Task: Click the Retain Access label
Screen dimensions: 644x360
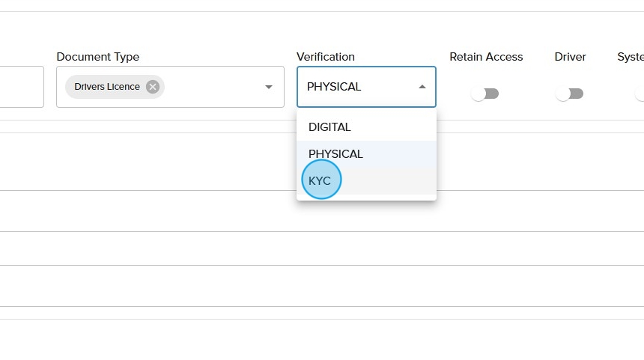Action: tap(486, 57)
